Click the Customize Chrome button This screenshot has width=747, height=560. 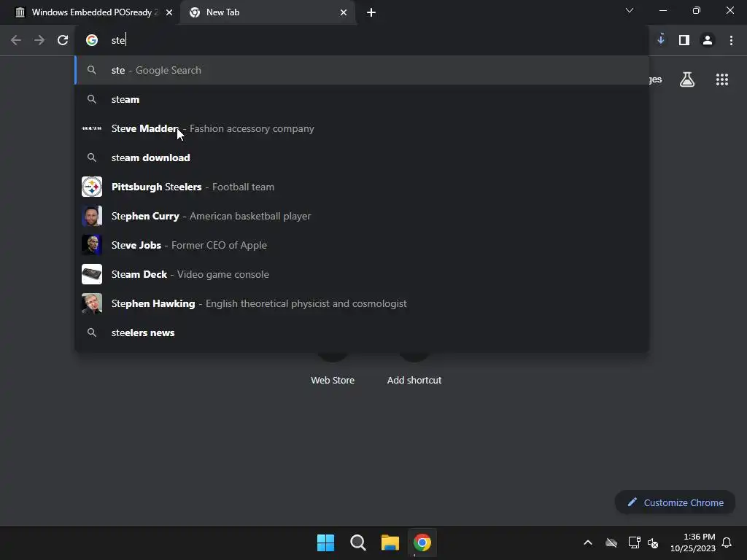point(675,502)
